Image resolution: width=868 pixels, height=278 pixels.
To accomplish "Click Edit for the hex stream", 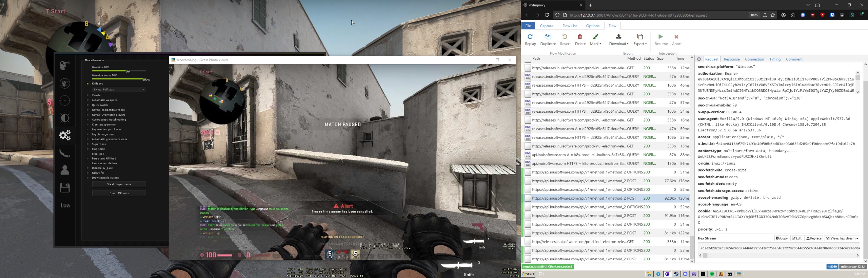I will point(797,238).
